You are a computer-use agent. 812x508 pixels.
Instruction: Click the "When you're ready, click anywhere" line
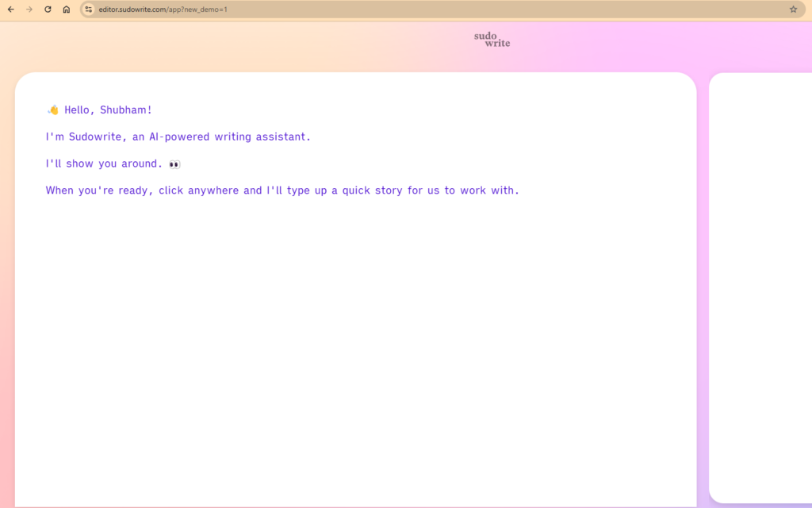click(x=282, y=190)
